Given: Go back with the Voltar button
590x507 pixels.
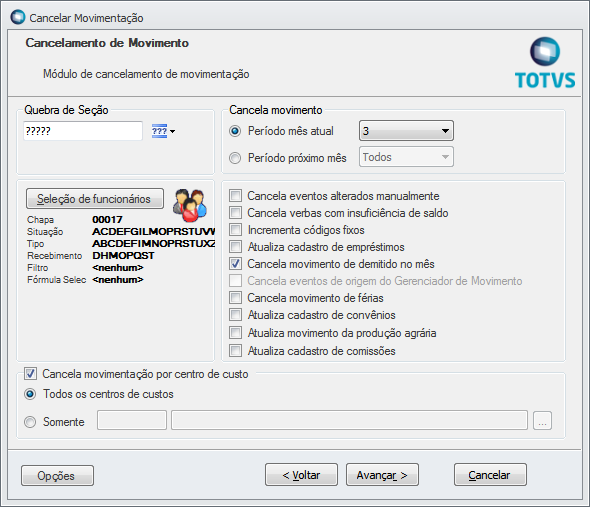Looking at the screenshot, I should [301, 475].
